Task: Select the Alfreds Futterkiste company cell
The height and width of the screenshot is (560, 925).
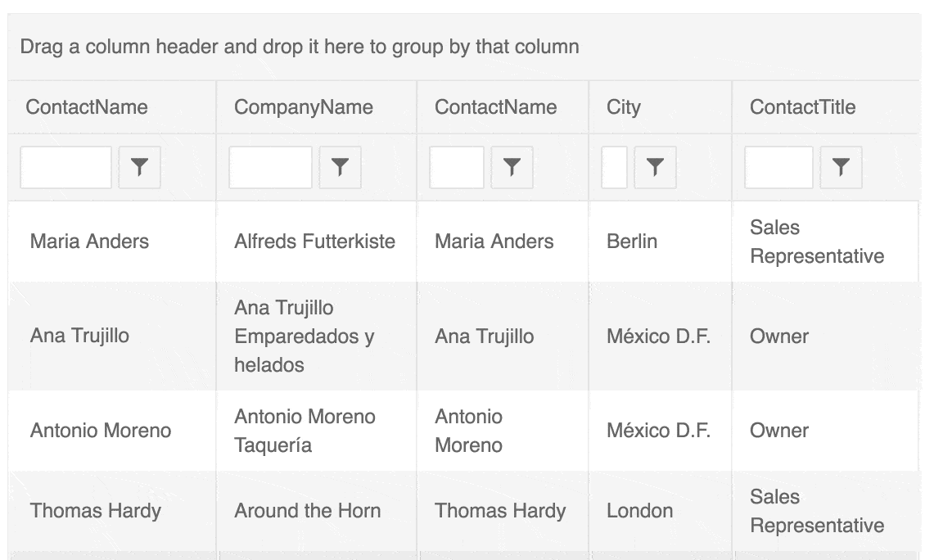Action: pyautogui.click(x=314, y=241)
